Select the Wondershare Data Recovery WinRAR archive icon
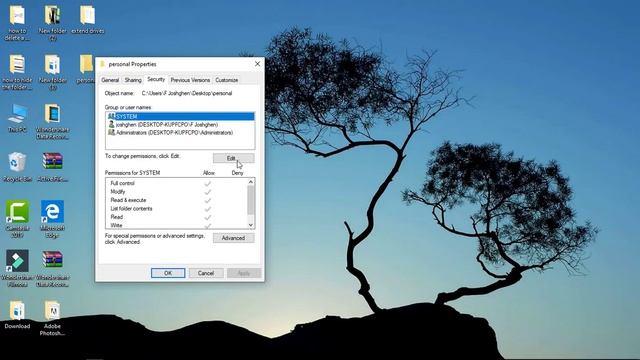This screenshot has width=640, height=360. click(53, 268)
